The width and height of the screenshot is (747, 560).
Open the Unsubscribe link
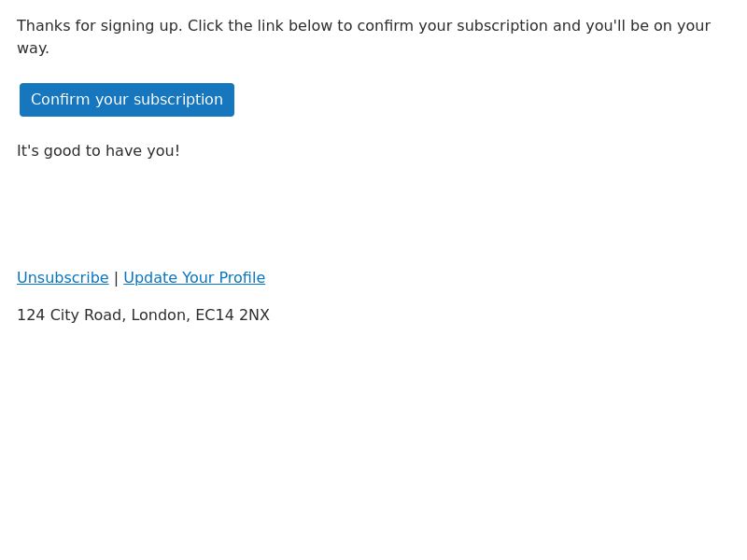63,277
